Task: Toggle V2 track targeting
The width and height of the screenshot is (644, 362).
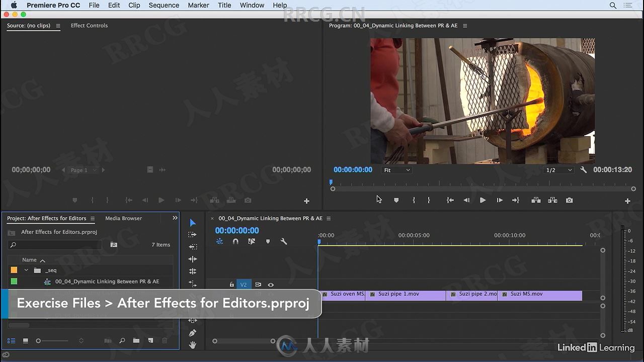Action: (x=244, y=285)
